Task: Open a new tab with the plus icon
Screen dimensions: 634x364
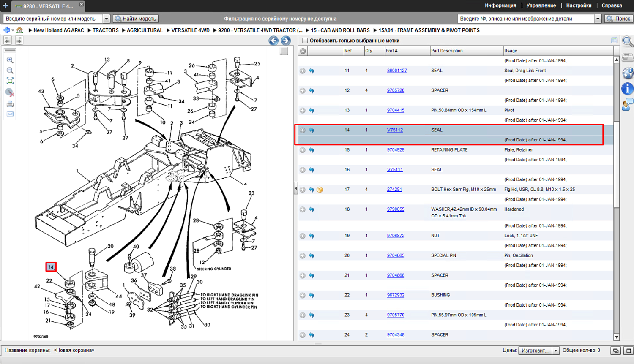Action: (x=5, y=6)
